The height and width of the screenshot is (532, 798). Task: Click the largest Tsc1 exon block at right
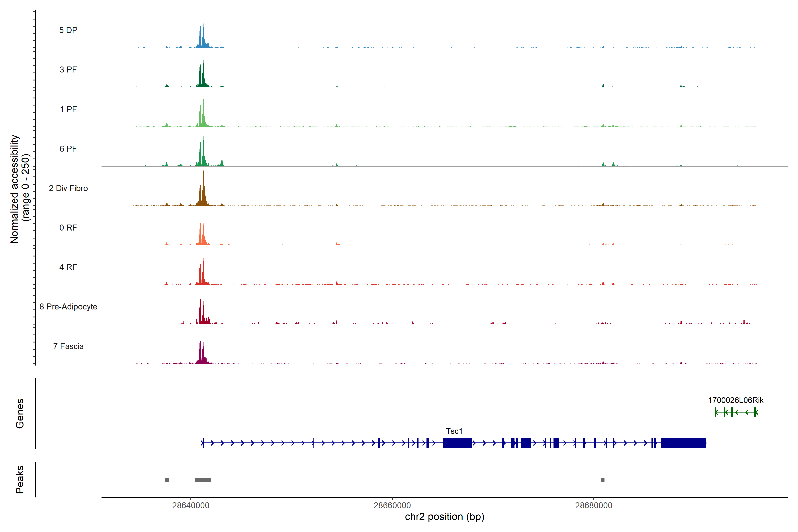coord(683,443)
